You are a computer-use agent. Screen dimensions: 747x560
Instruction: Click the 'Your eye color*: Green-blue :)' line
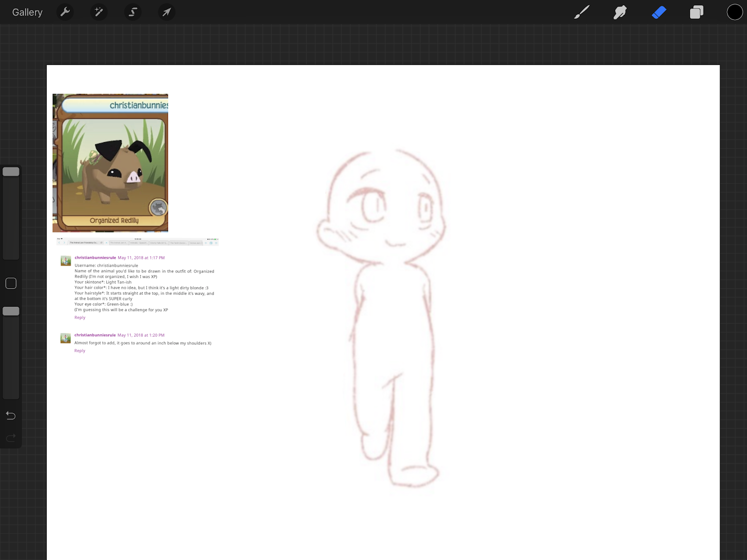[x=104, y=304]
